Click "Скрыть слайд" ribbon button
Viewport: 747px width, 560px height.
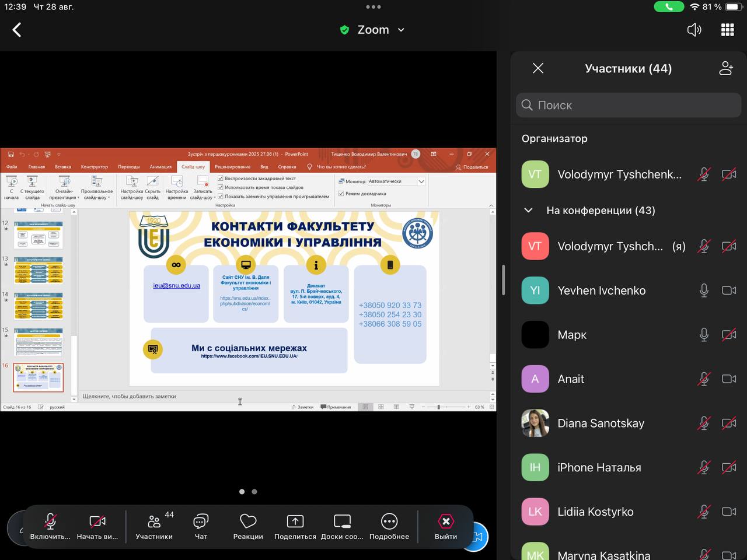pos(152,188)
